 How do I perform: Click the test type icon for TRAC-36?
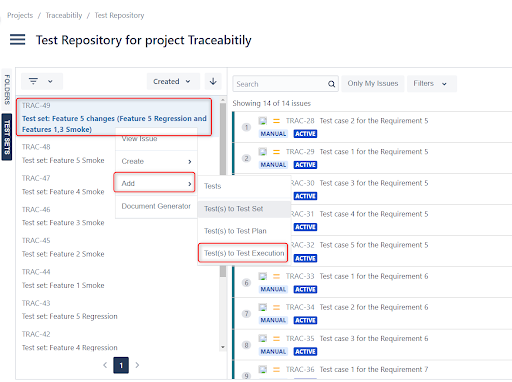pyautogui.click(x=263, y=369)
